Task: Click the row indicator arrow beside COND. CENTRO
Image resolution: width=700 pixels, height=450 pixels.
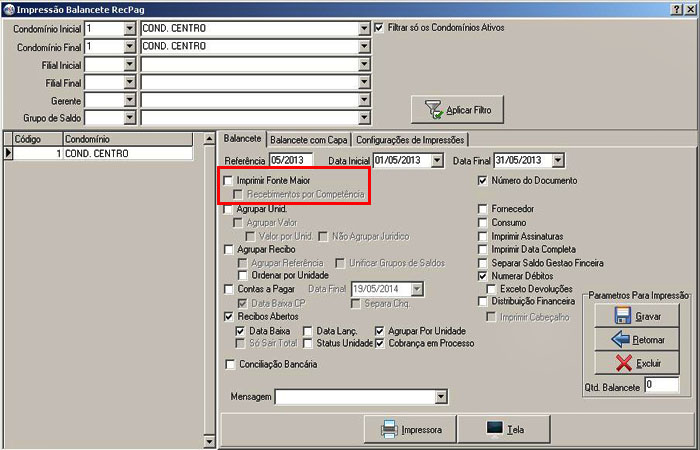Action: click(x=9, y=154)
